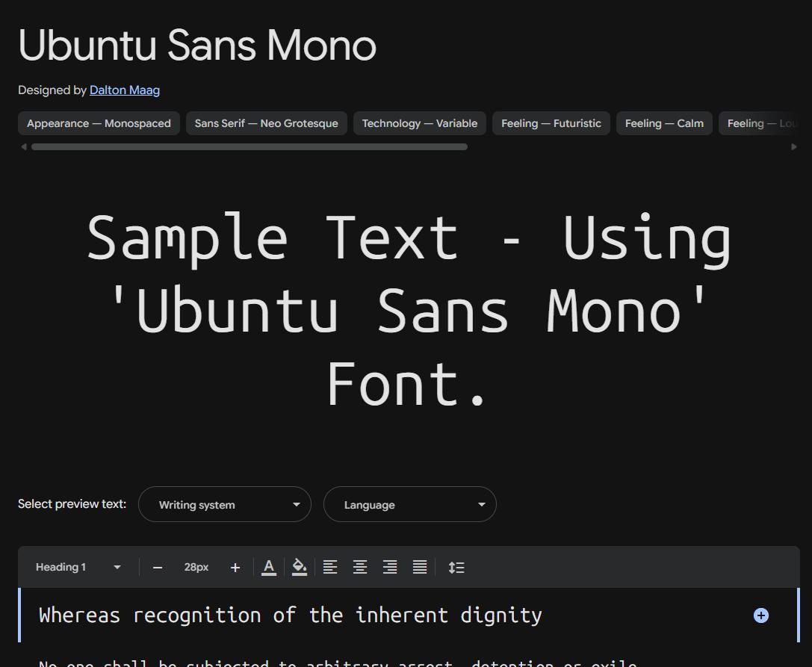Justify the text
Image resolution: width=812 pixels, height=667 pixels.
[420, 568]
